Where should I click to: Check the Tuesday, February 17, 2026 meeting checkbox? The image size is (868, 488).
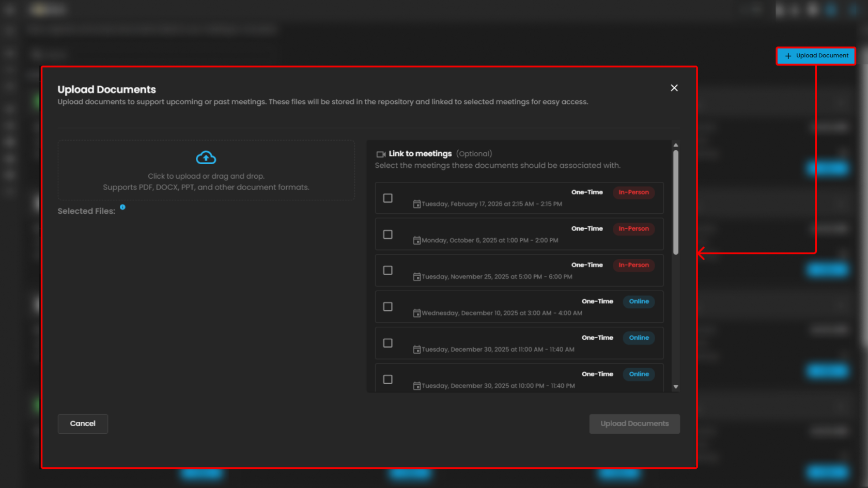[x=388, y=198]
